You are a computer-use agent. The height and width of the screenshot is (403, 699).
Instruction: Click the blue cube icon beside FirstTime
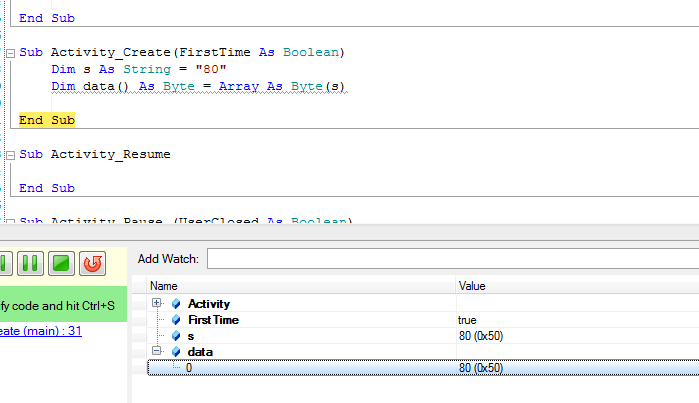point(176,320)
